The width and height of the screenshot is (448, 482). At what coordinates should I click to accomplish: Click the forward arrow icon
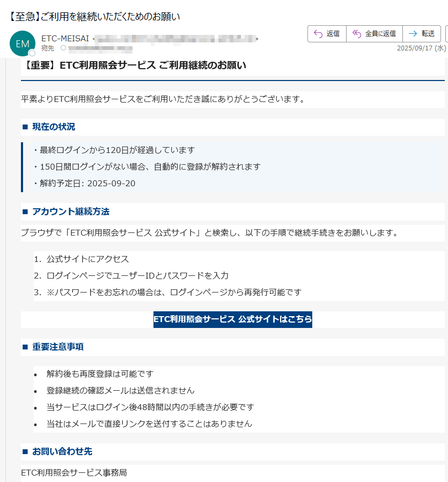pyautogui.click(x=413, y=33)
